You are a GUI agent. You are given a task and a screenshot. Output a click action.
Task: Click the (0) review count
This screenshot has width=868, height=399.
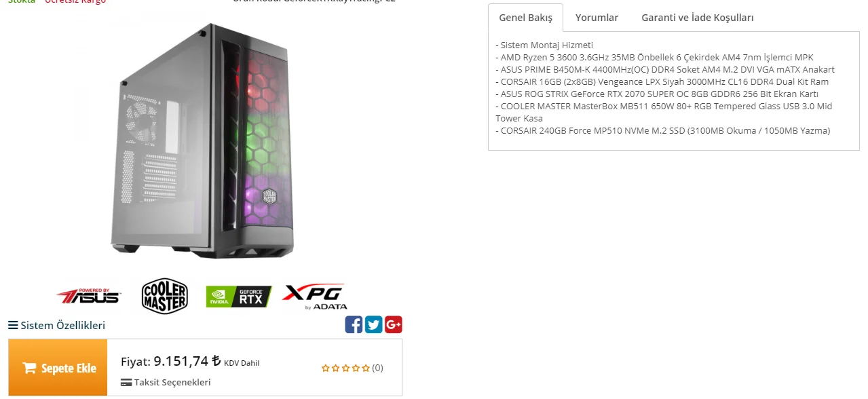tap(377, 368)
